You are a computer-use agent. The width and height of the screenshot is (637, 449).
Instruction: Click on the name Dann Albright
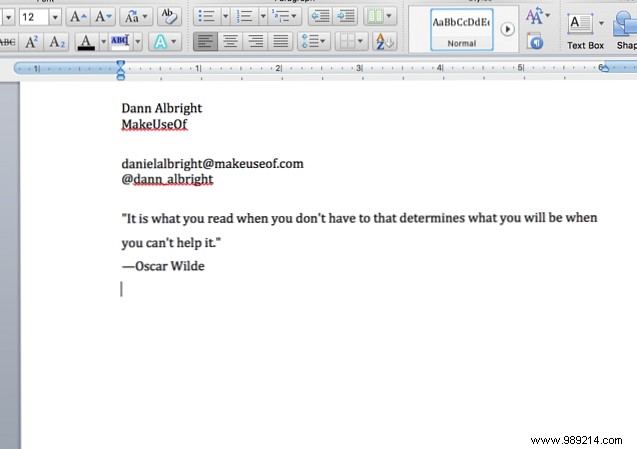coord(162,108)
